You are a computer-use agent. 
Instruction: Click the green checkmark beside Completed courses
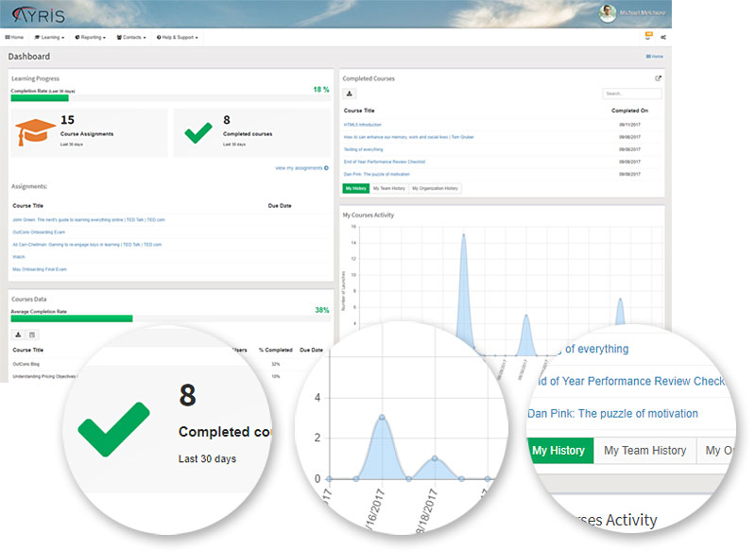pyautogui.click(x=198, y=133)
